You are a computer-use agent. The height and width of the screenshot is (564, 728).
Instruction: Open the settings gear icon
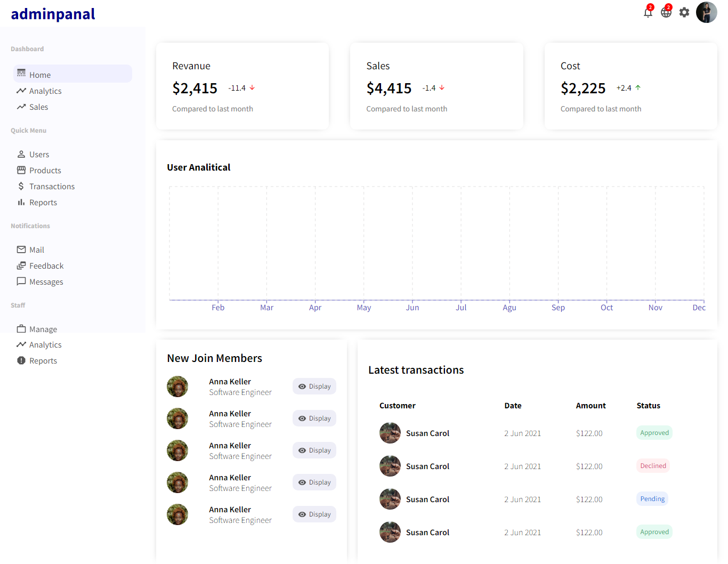click(684, 12)
